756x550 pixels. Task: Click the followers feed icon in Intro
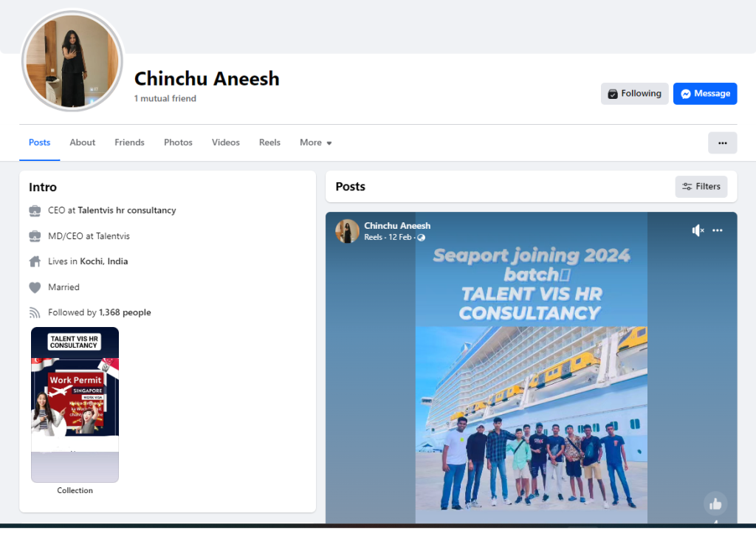(x=35, y=312)
